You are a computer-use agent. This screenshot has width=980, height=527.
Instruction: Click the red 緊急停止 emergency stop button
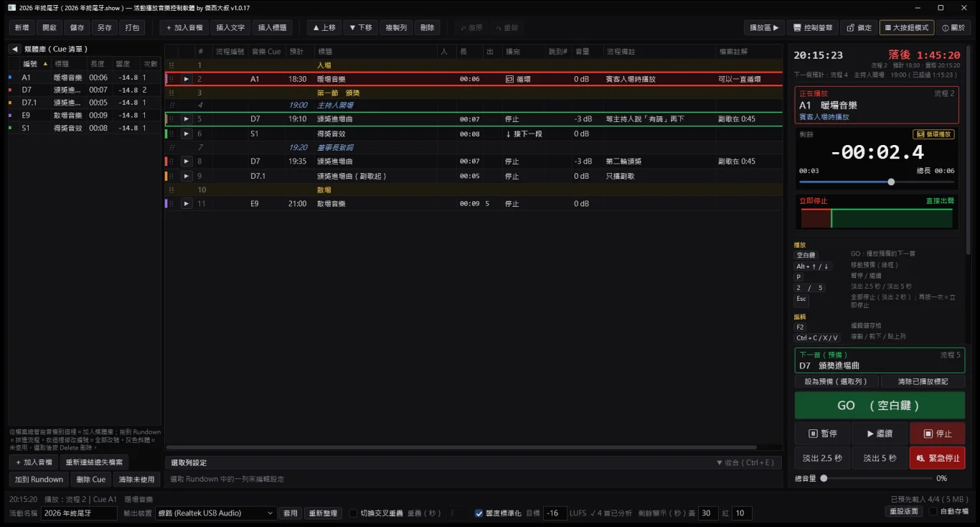pos(937,458)
